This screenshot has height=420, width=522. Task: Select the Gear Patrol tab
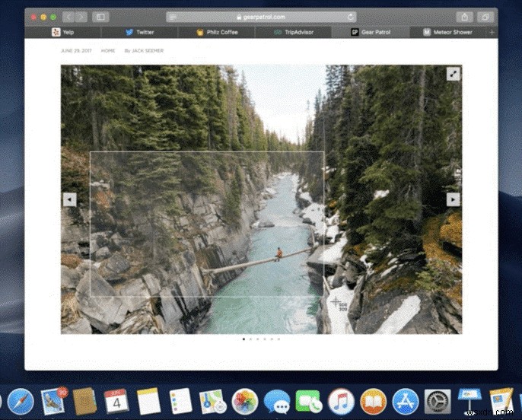(371, 32)
